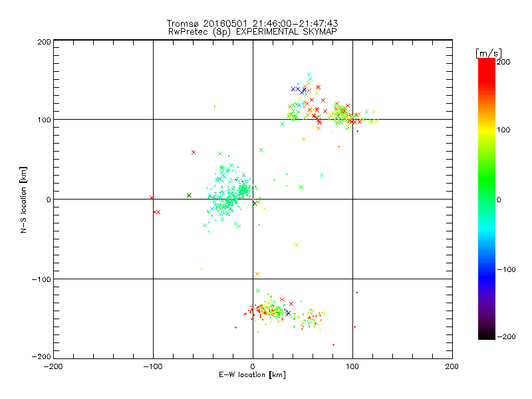
Task: Click the velocity color scale bar
Action: pyautogui.click(x=487, y=199)
